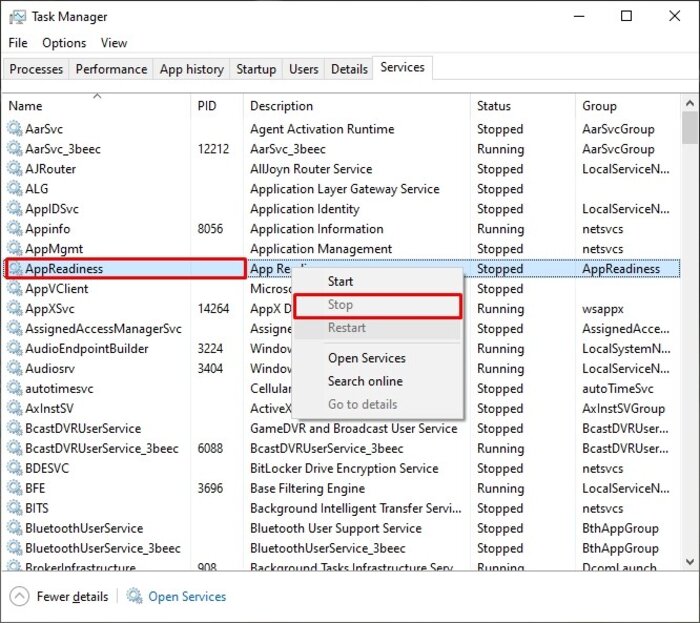Click the gear icon next to AJRouter
Viewport: 700px width, 623px height.
15,169
